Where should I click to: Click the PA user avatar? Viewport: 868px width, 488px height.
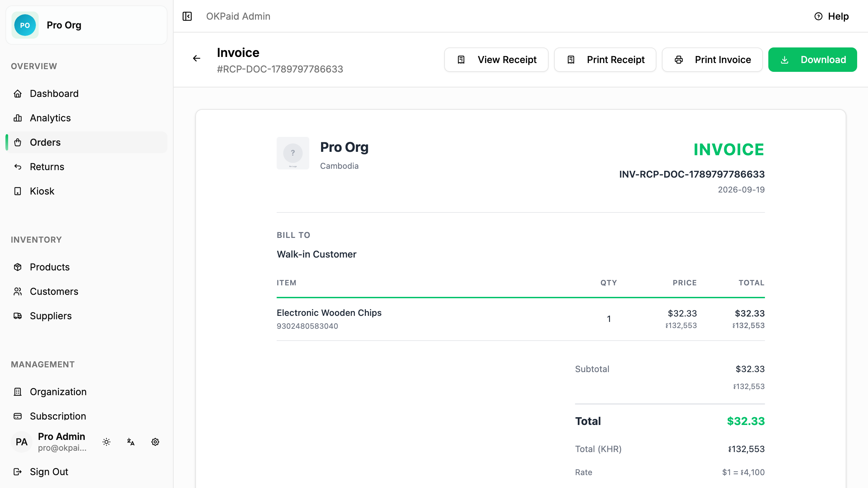[22, 442]
